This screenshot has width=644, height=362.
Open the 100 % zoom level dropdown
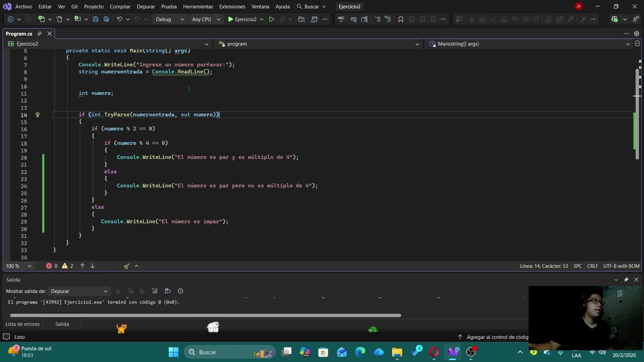[x=18, y=266]
